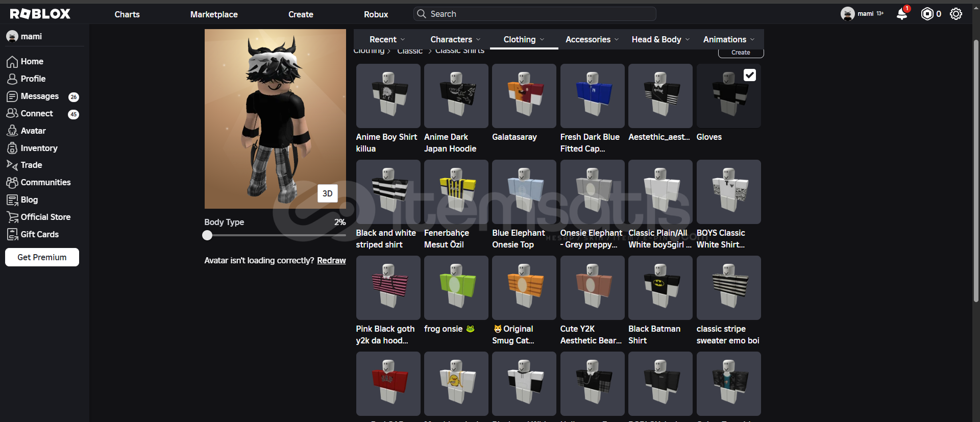Select the Classic Plain/All White shirt thumbnail

(660, 192)
